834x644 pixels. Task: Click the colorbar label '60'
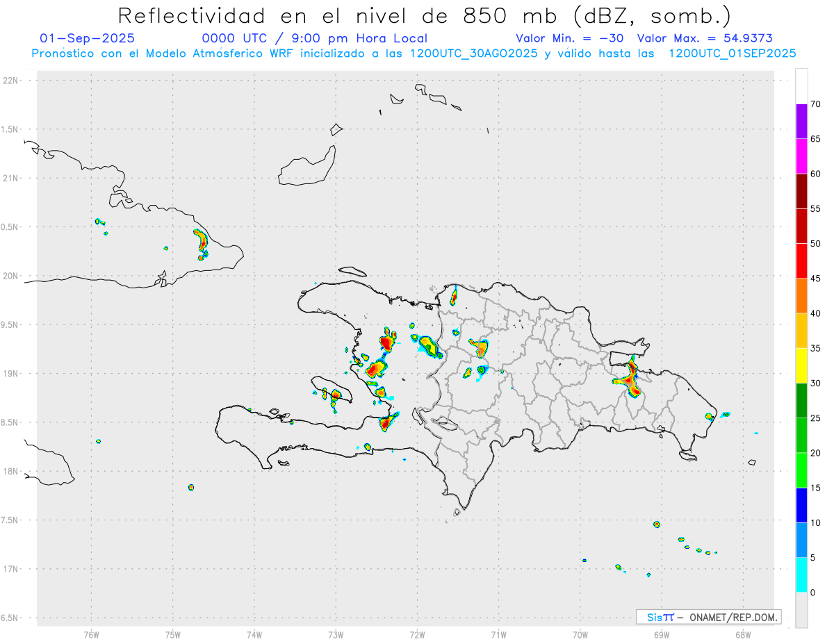(x=816, y=174)
